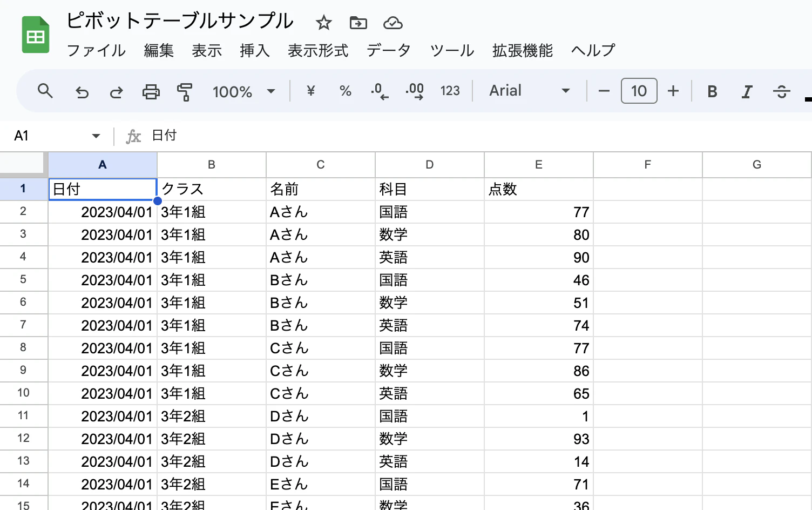
Task: Open the 挿入 menu
Action: tap(254, 50)
